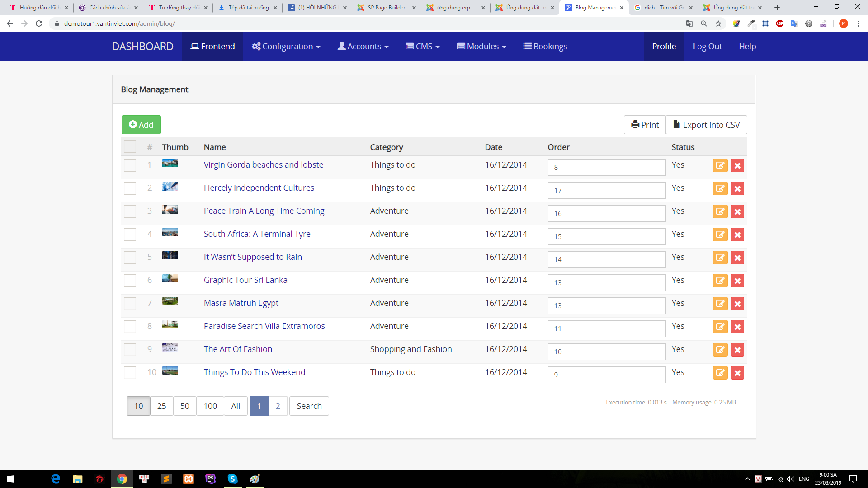Screen dimensions: 868x488
Task: Open File Explorer from the taskbar
Action: point(78,479)
